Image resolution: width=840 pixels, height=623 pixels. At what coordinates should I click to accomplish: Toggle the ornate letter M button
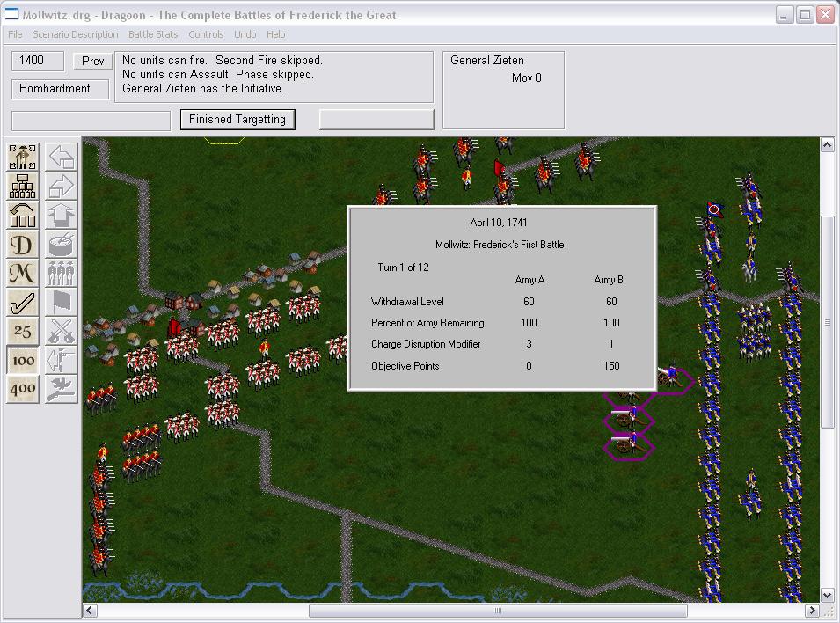point(23,273)
